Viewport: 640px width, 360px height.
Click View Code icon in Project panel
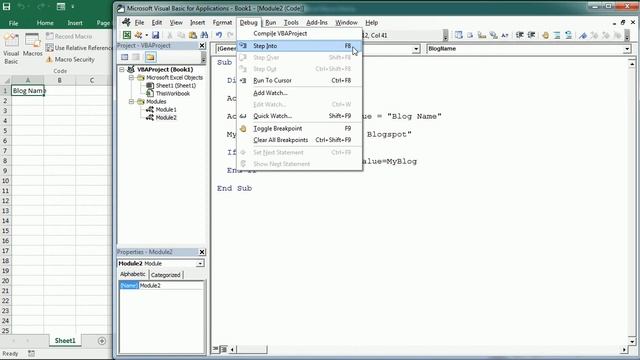click(124, 57)
